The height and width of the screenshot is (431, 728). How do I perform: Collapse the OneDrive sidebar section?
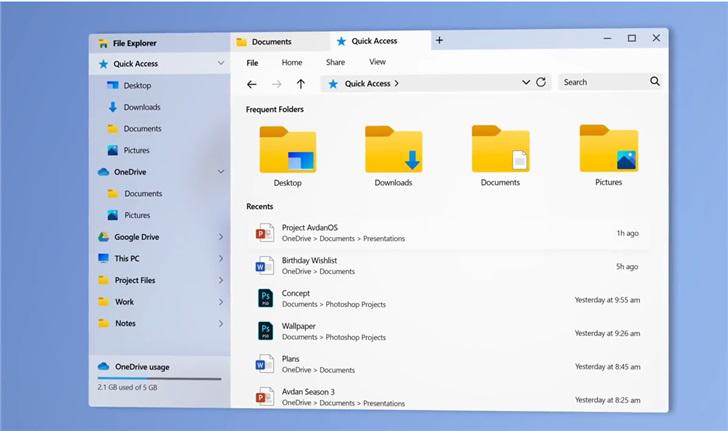(221, 172)
